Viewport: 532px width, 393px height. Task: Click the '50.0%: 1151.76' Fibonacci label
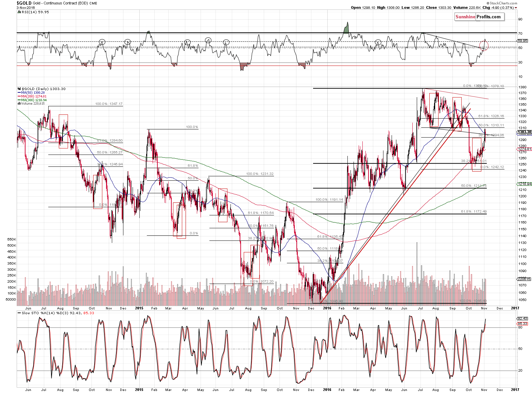[261, 226]
